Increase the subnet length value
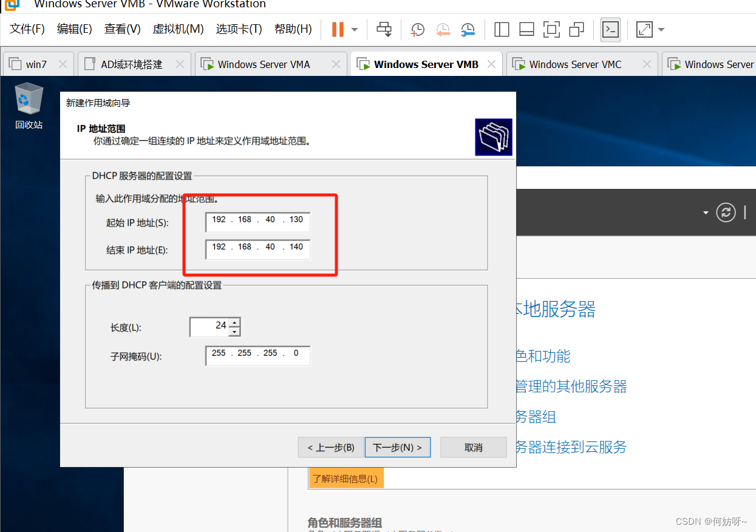This screenshot has width=756, height=532. click(x=235, y=322)
